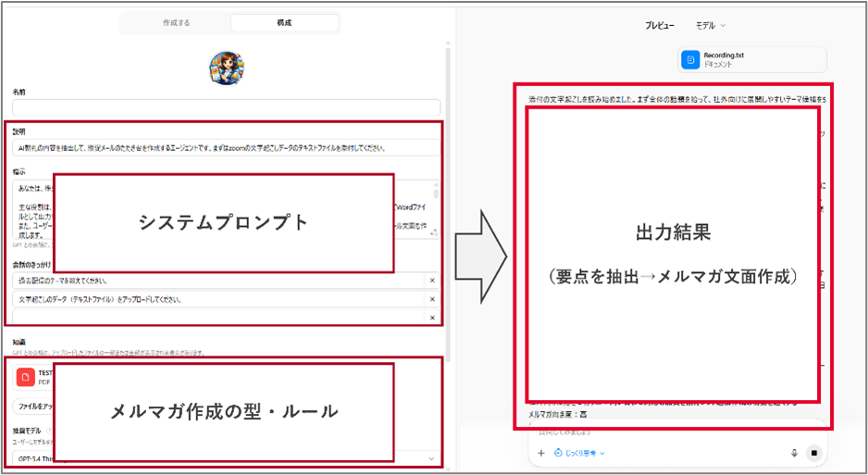The width and height of the screenshot is (868, 475).
Task: Open the GPT-5.4 model dropdown chevron
Action: (432, 459)
